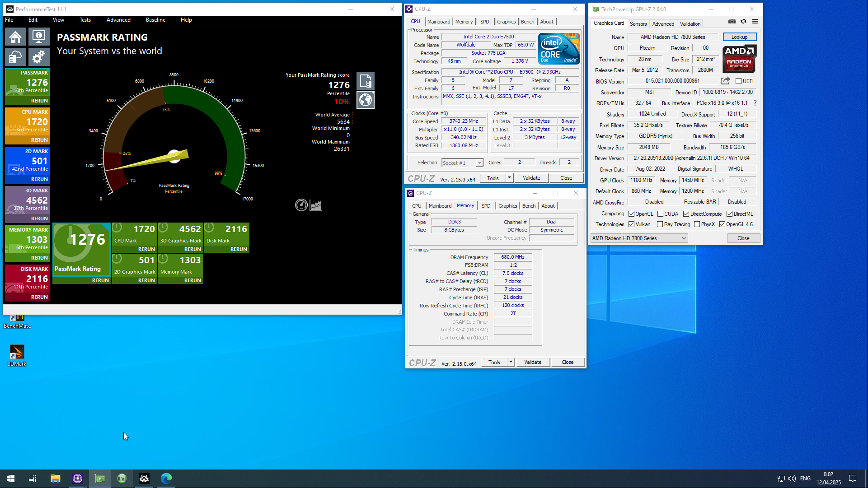This screenshot has height=488, width=868.
Task: Click Bus Interface question mark icon
Action: coord(755,103)
